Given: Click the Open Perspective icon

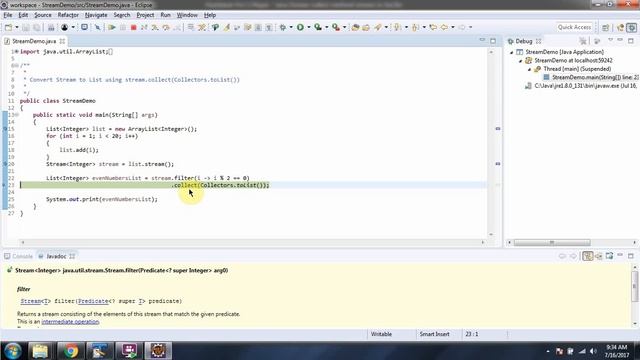Looking at the screenshot, I should coord(605,27).
